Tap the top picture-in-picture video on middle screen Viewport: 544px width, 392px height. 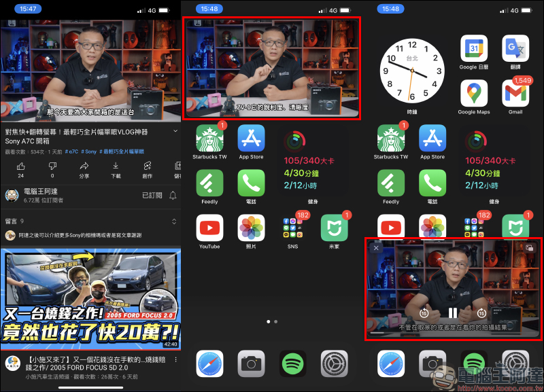pos(272,69)
